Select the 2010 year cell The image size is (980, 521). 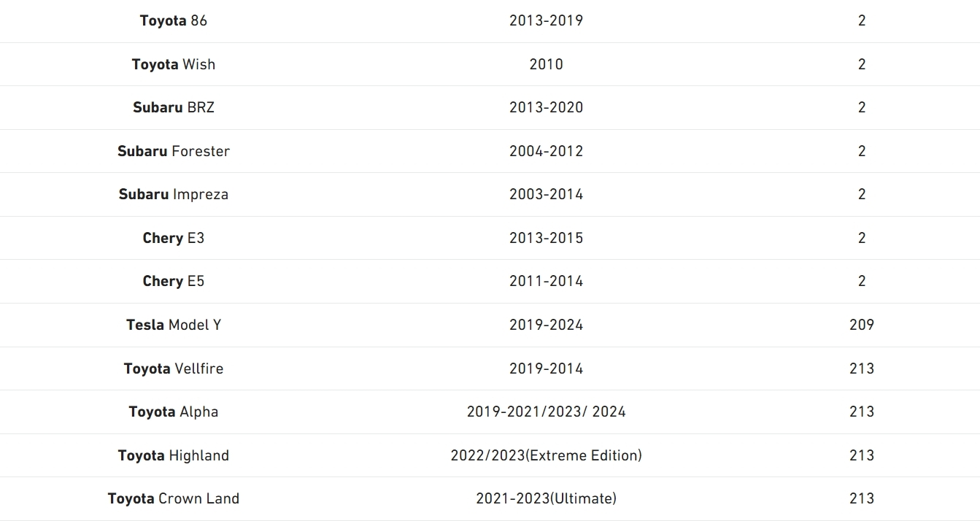546,64
